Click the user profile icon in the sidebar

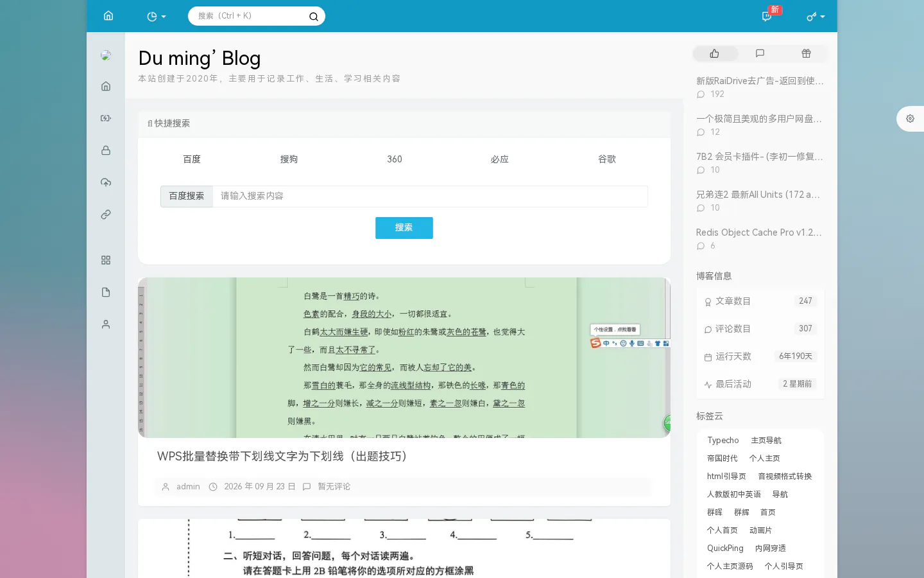106,324
